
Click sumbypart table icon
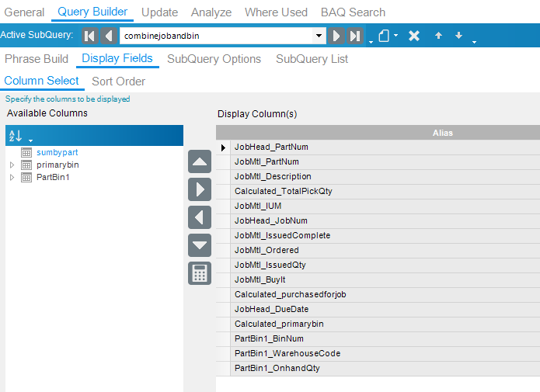[26, 152]
